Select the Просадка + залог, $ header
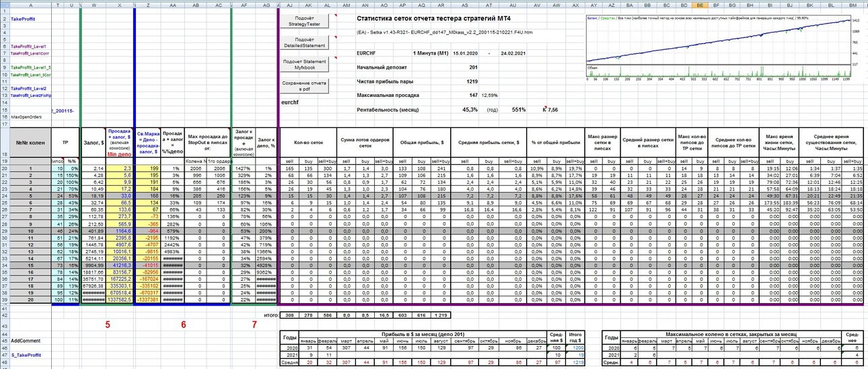This screenshot has width=868, height=369. [x=118, y=140]
